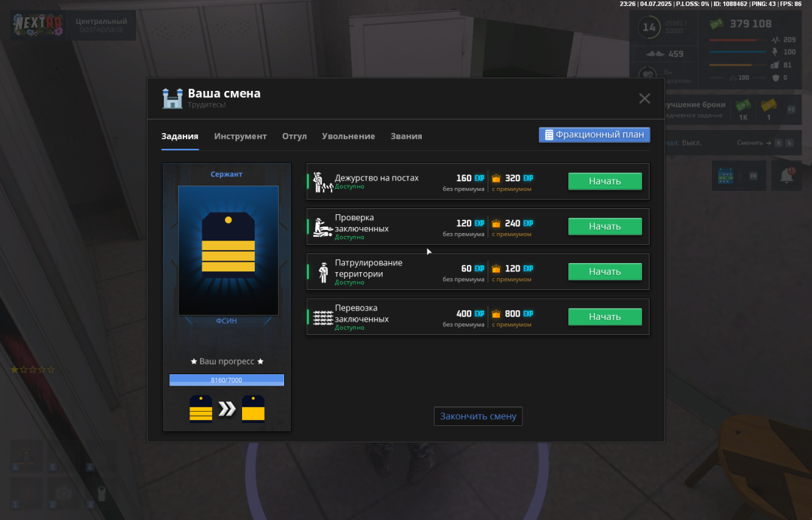Go to the Увольнение tab
This screenshot has height=520, width=812.
pos(348,136)
